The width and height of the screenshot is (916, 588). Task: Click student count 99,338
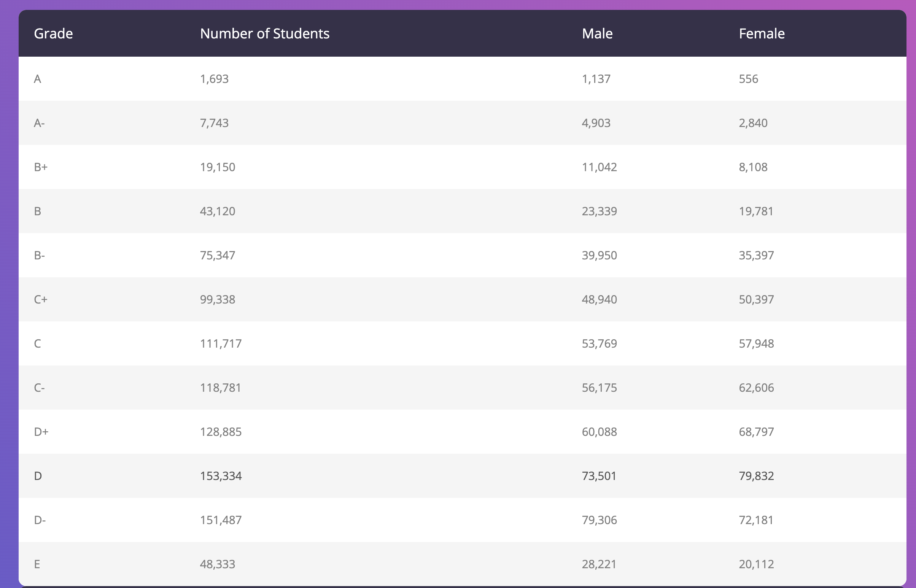coord(218,299)
